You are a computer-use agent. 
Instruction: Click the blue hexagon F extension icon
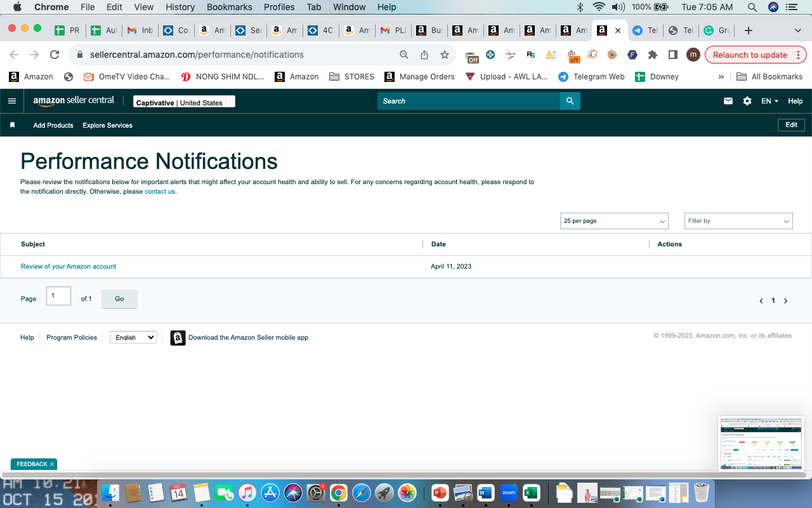[x=632, y=55]
